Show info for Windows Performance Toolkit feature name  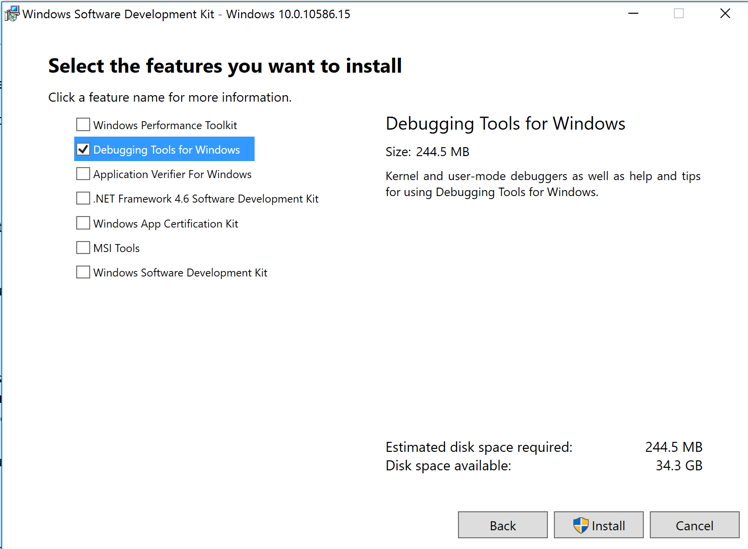tap(165, 125)
